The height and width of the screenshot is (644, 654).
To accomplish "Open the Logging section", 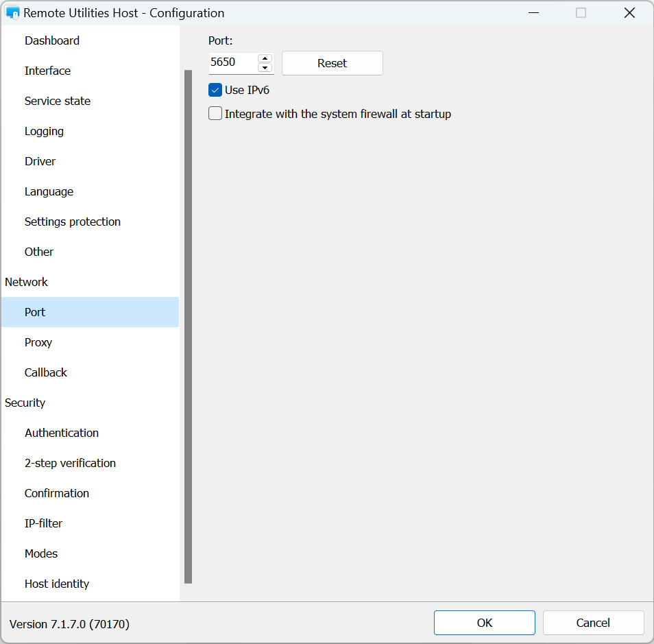I will point(90,131).
